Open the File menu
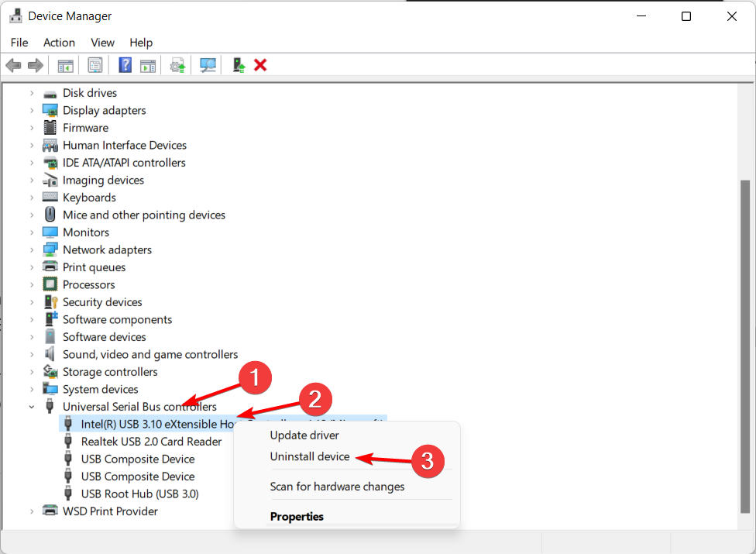The image size is (756, 554). [x=19, y=43]
